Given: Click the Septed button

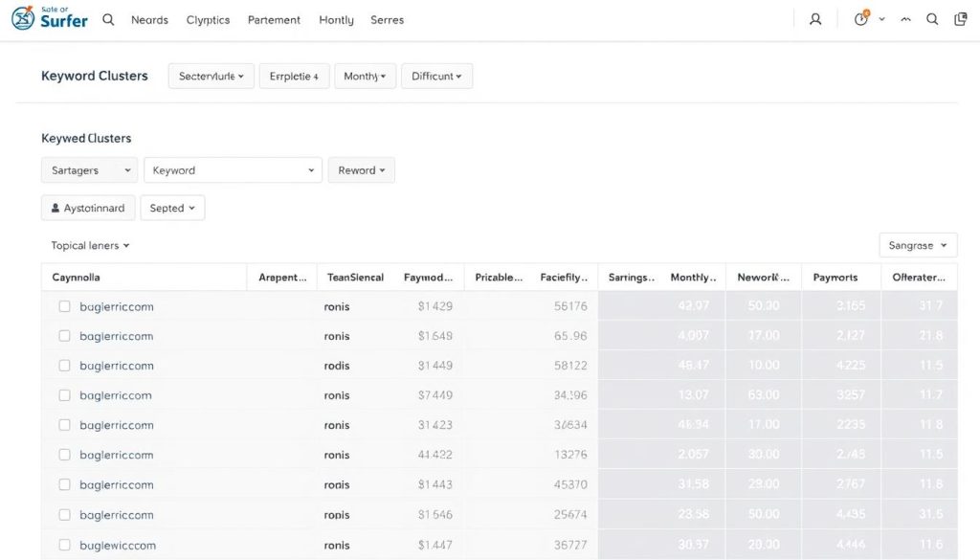Looking at the screenshot, I should pyautogui.click(x=172, y=207).
